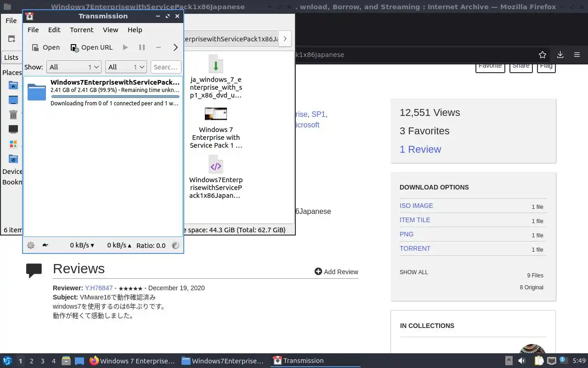This screenshot has width=588, height=368.
Task: Remove torrent using the minus toolbar icon
Action: [158, 47]
